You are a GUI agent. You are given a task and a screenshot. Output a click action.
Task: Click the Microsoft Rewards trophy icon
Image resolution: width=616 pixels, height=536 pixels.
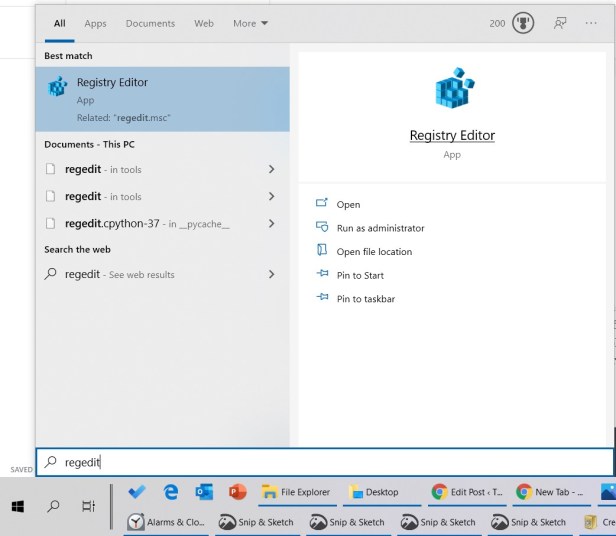(x=523, y=23)
